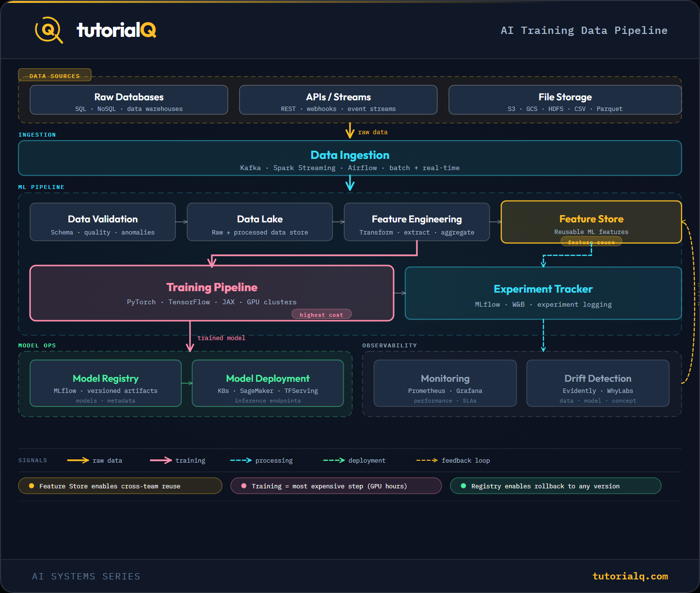Click the 'processing' legend label

(x=274, y=460)
